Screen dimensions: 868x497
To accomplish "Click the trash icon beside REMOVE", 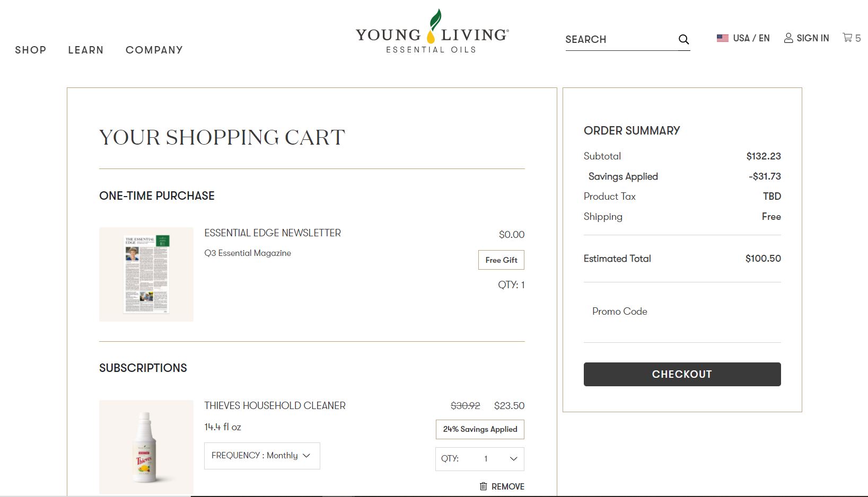I will 483,486.
